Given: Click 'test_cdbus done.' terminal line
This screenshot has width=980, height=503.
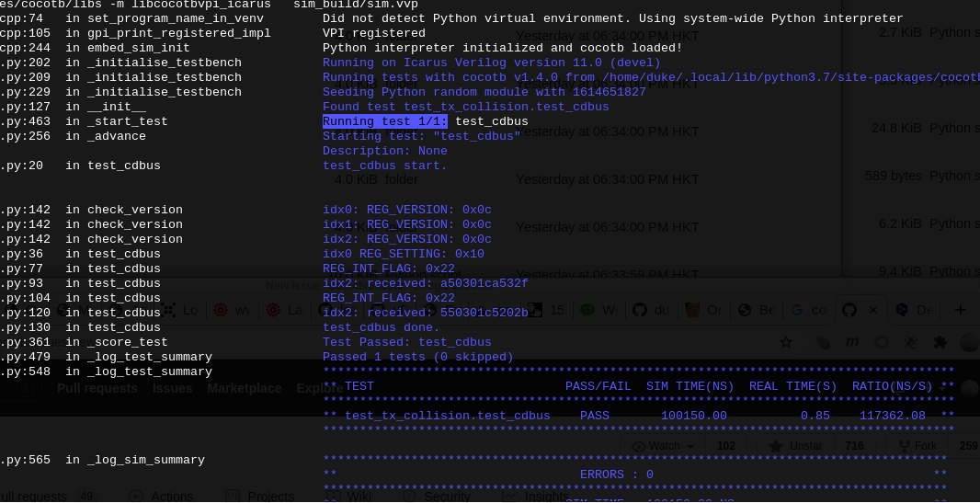Looking at the screenshot, I should click(382, 327).
